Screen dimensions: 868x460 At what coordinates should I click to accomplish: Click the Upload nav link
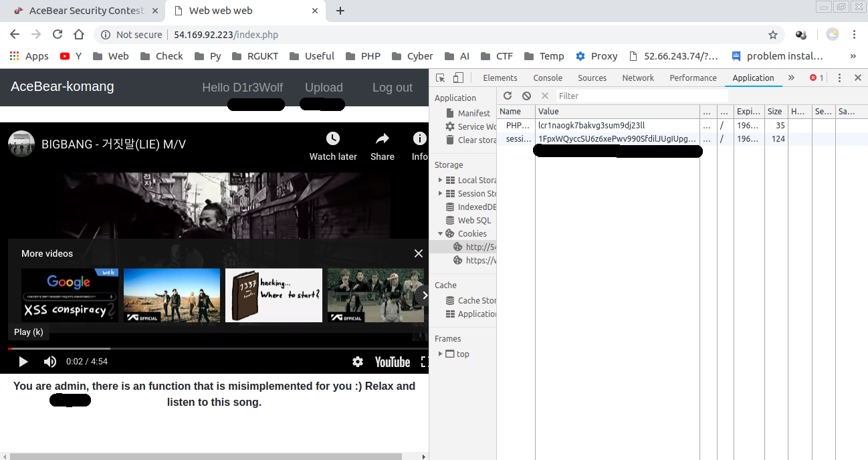[324, 88]
